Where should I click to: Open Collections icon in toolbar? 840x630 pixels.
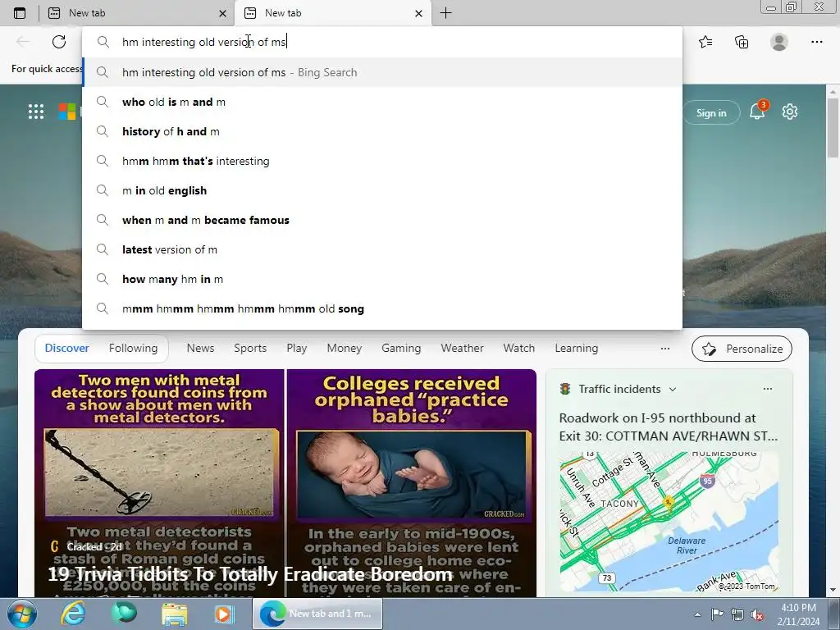[x=742, y=42]
